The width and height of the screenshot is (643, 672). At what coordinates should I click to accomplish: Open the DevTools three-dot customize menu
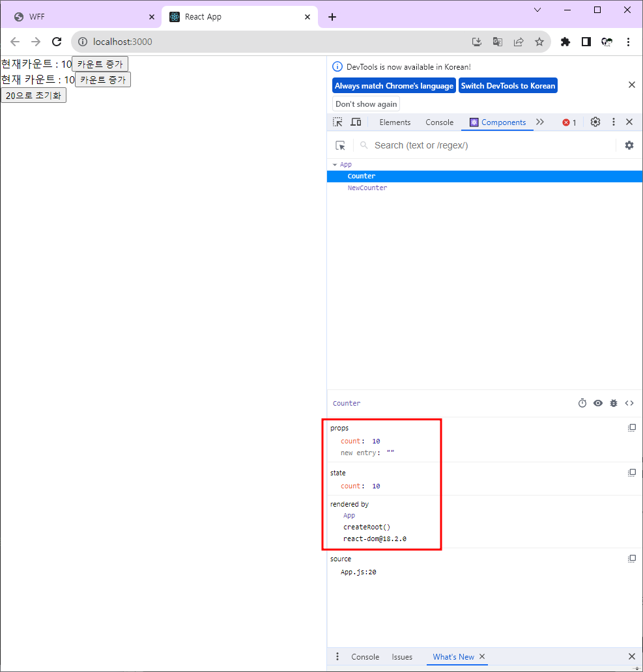[614, 122]
